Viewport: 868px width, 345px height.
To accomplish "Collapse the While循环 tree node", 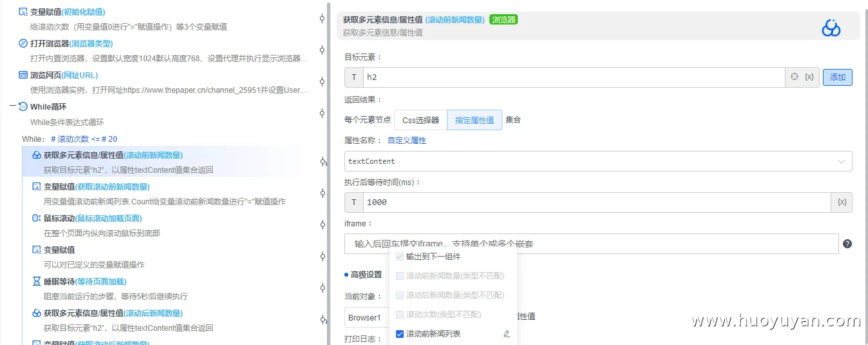I will (x=13, y=107).
